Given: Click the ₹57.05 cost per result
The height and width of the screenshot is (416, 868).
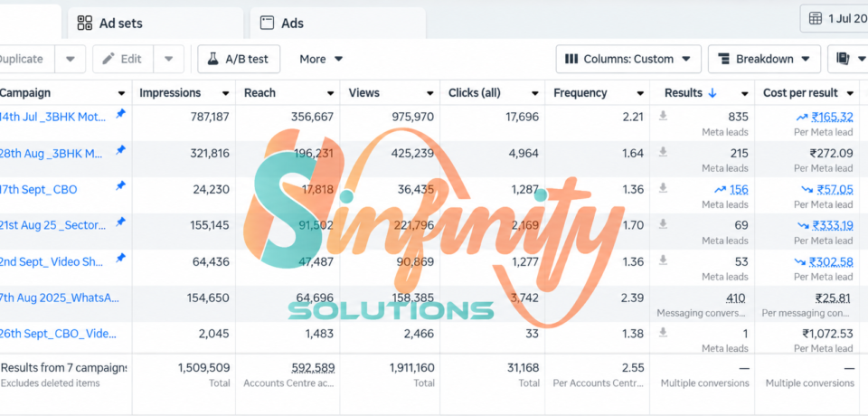Looking at the screenshot, I should click(835, 189).
